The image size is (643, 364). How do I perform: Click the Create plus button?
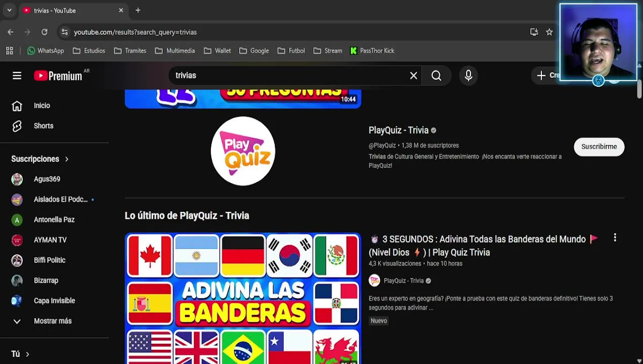point(548,75)
